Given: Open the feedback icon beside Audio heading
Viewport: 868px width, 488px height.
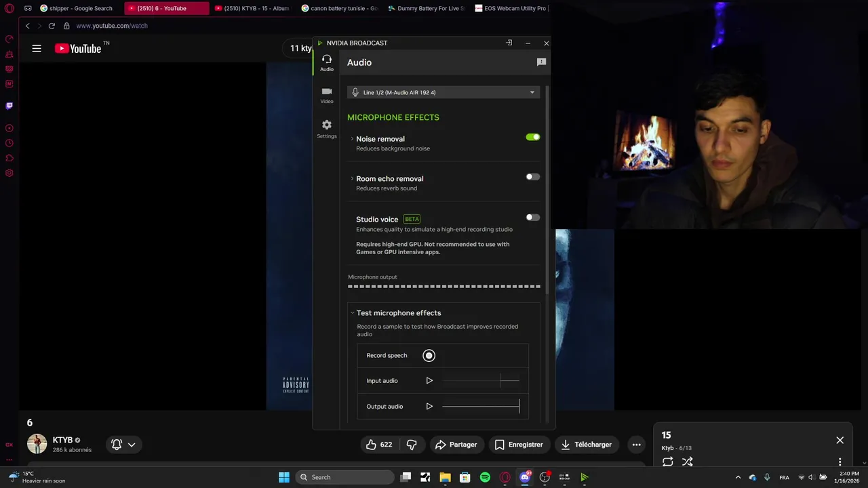Looking at the screenshot, I should pos(541,62).
